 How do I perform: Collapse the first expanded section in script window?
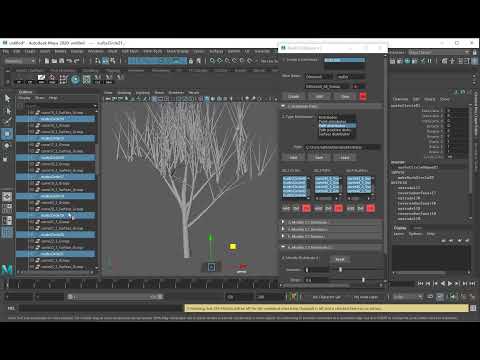coord(283,106)
